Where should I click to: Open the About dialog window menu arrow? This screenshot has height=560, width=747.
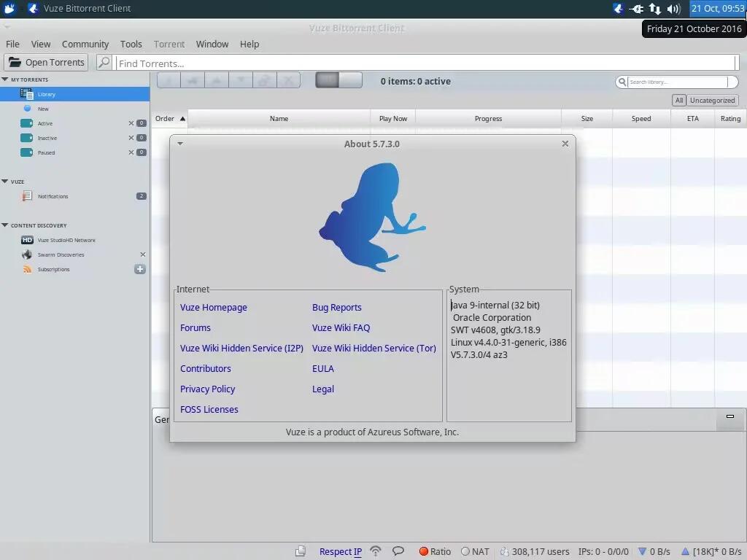(x=180, y=144)
